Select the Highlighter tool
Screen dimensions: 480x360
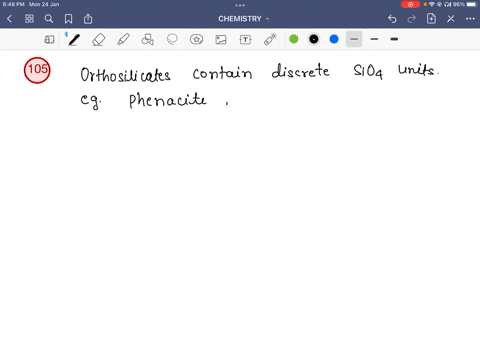tap(123, 40)
